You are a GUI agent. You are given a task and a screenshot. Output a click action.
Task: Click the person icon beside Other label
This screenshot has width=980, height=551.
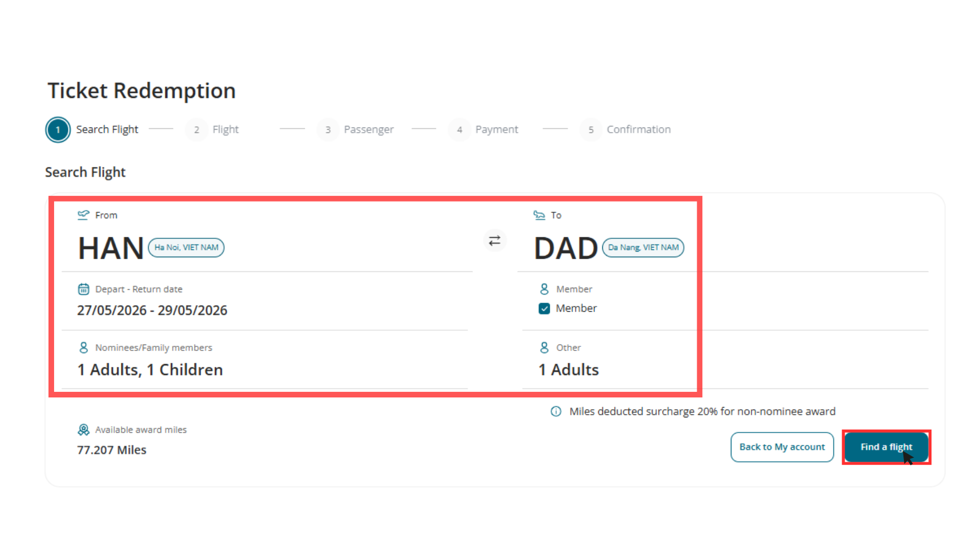545,347
